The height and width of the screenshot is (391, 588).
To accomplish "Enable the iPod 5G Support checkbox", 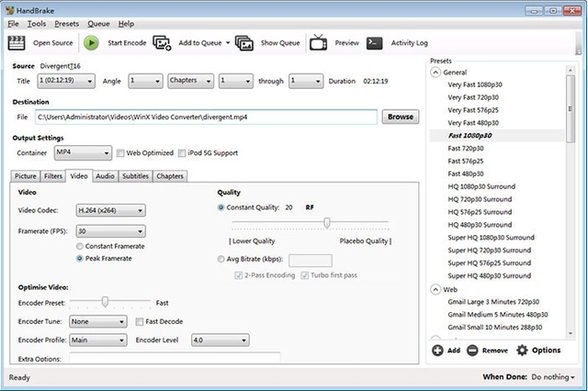I will tap(182, 152).
